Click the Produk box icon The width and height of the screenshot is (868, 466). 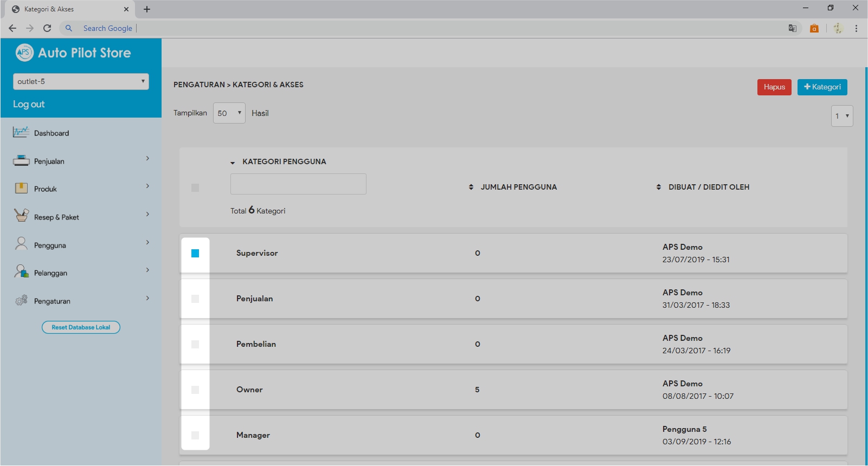click(x=21, y=189)
